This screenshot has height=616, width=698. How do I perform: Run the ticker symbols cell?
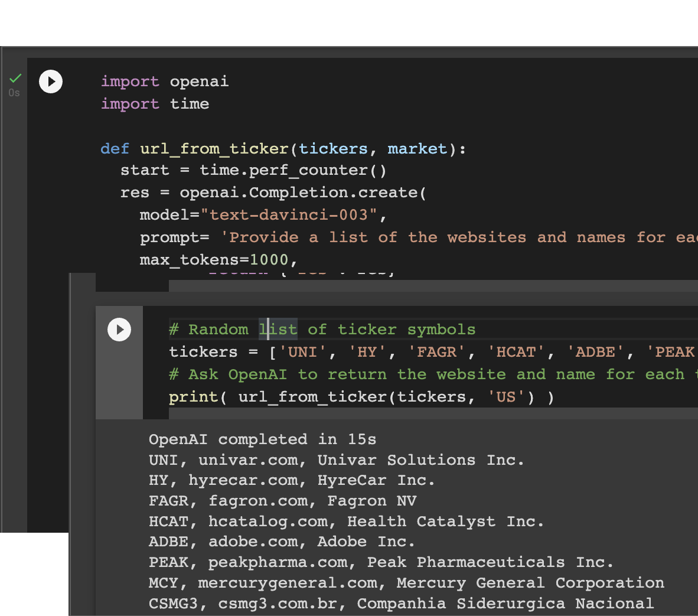(x=119, y=330)
